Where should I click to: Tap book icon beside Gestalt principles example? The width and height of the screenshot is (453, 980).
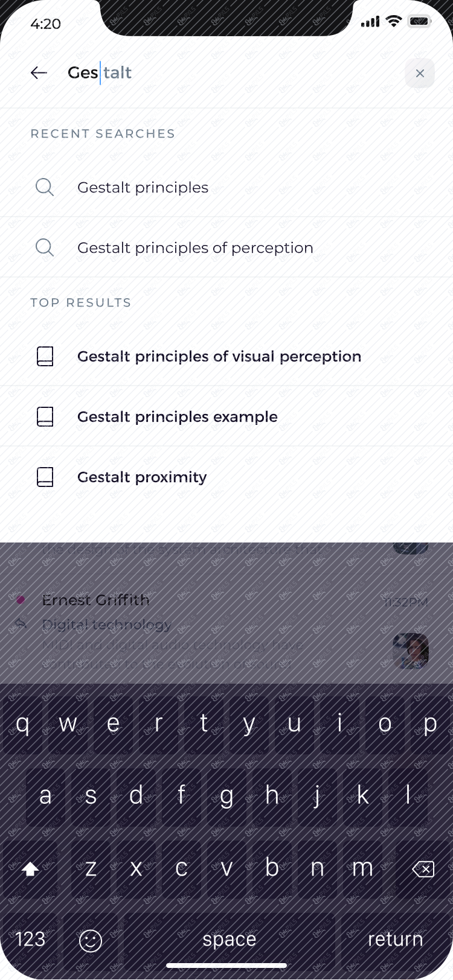(x=45, y=416)
